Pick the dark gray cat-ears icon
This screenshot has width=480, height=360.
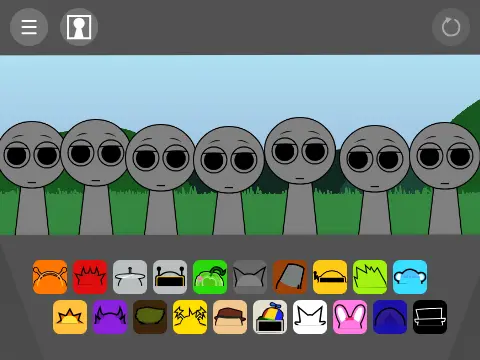coord(250,277)
